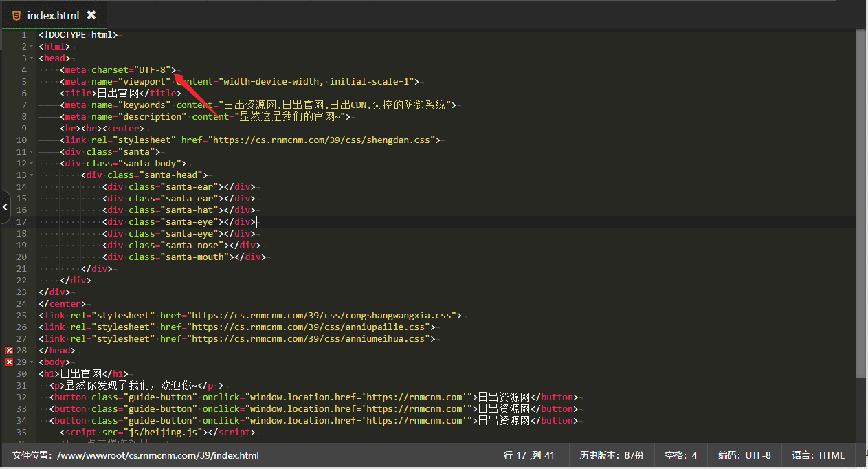This screenshot has height=469, width=868.
Task: Expand the hidden sidebar using the left arrow handle
Action: click(x=5, y=206)
